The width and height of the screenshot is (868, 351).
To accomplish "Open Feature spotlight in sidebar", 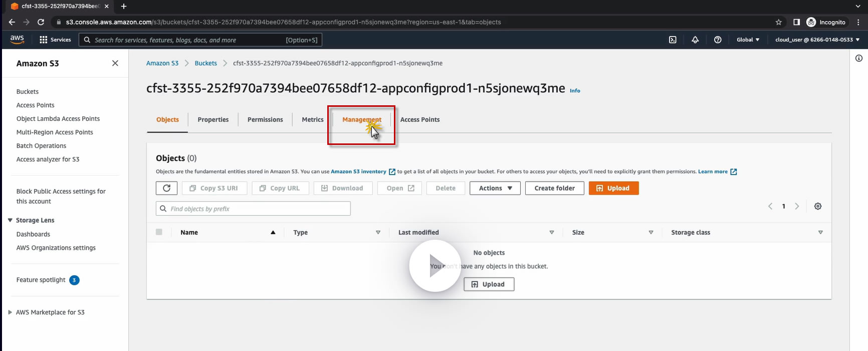I will pos(41,280).
